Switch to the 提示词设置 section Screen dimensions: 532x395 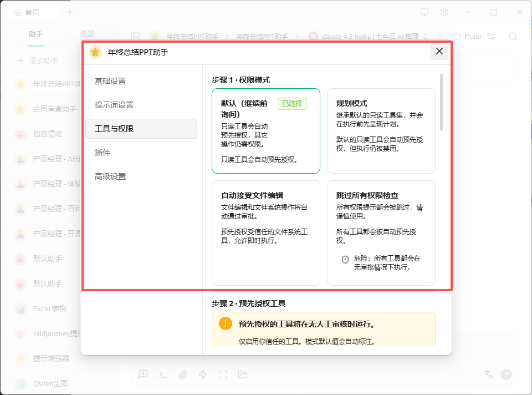[x=114, y=105]
